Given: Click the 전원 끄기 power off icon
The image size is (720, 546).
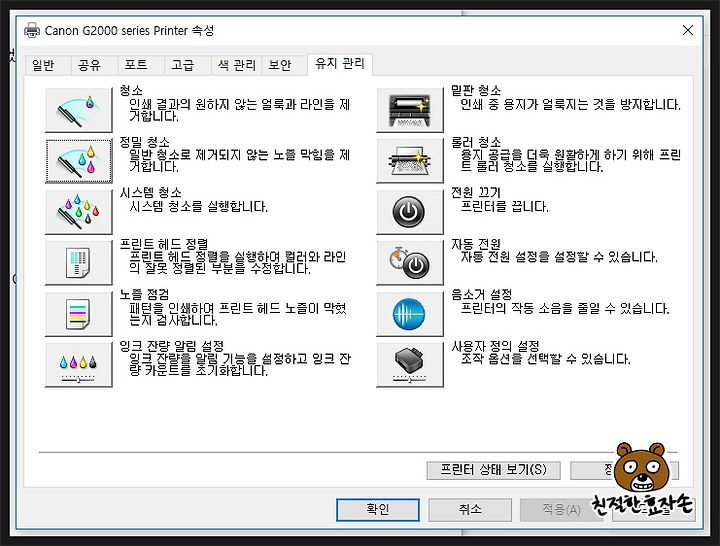Looking at the screenshot, I should click(x=410, y=212).
